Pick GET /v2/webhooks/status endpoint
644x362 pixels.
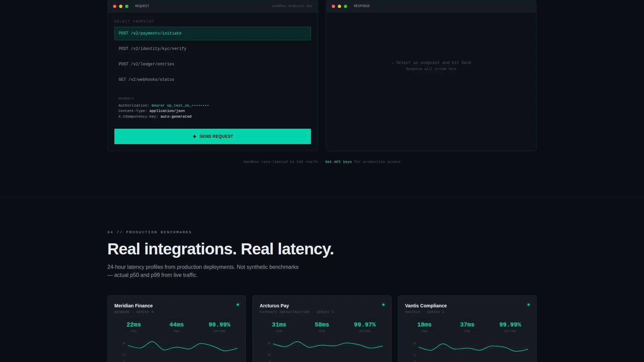212,80
